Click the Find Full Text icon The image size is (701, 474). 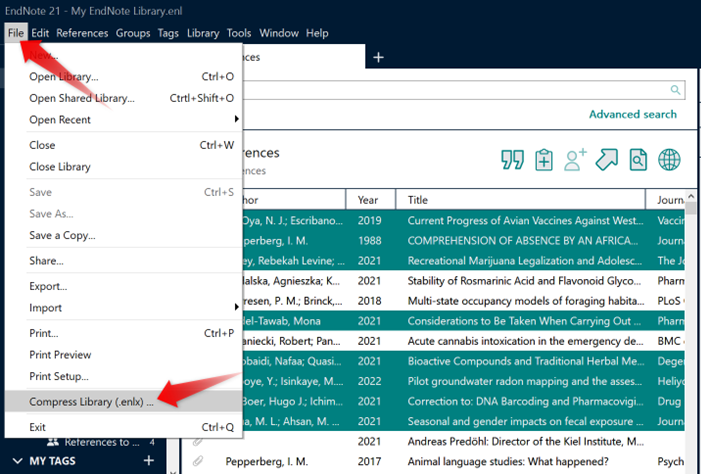coord(638,160)
